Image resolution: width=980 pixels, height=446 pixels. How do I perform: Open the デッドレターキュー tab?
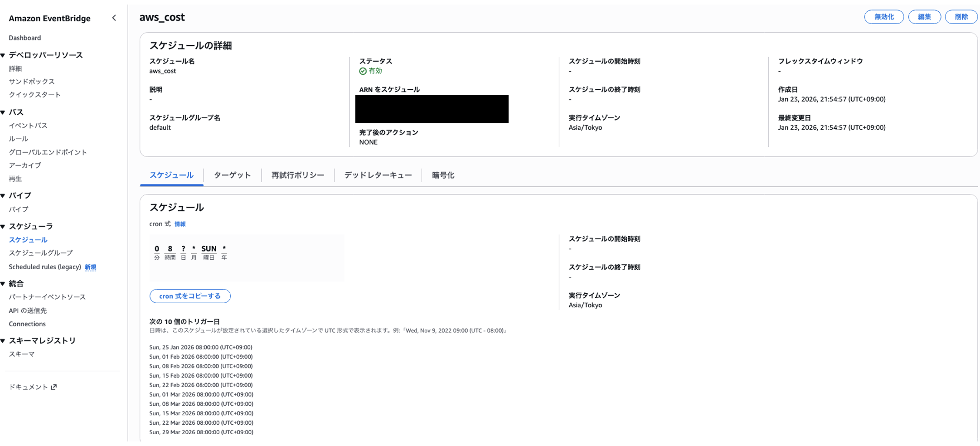tap(378, 175)
